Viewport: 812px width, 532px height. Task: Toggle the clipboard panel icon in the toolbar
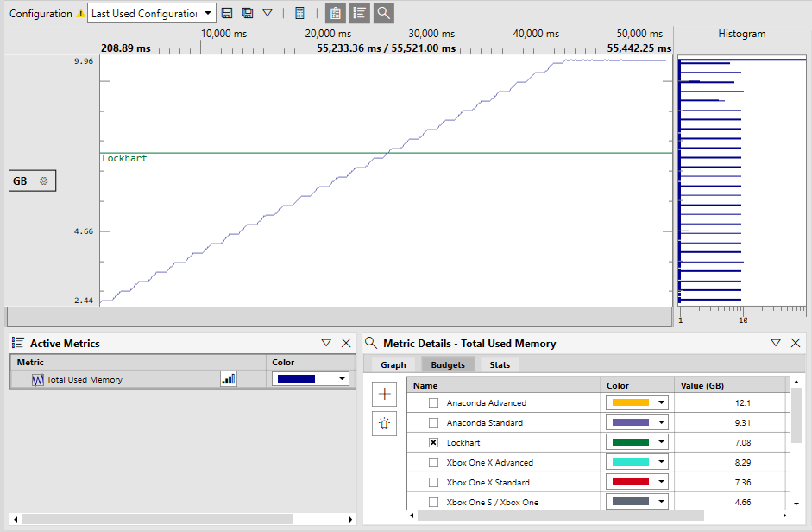(x=335, y=13)
